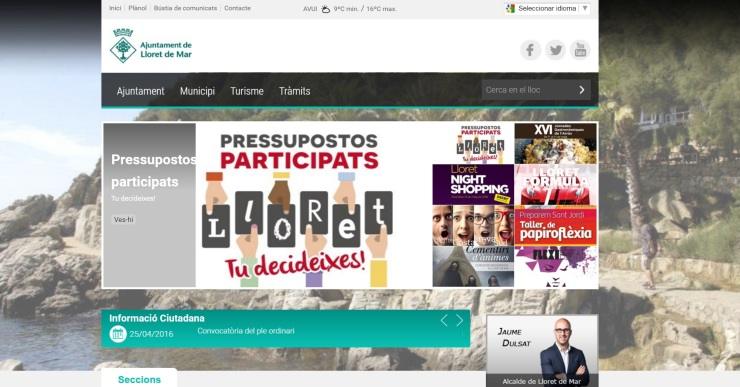The width and height of the screenshot is (740, 387).
Task: Select the Cementiri d'ànimes thumbnail
Action: click(x=473, y=266)
